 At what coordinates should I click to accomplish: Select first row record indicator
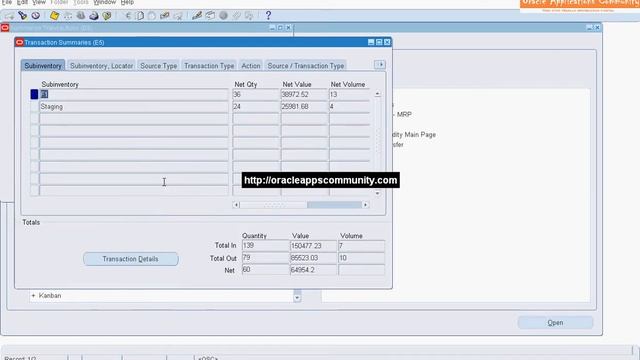(x=34, y=94)
